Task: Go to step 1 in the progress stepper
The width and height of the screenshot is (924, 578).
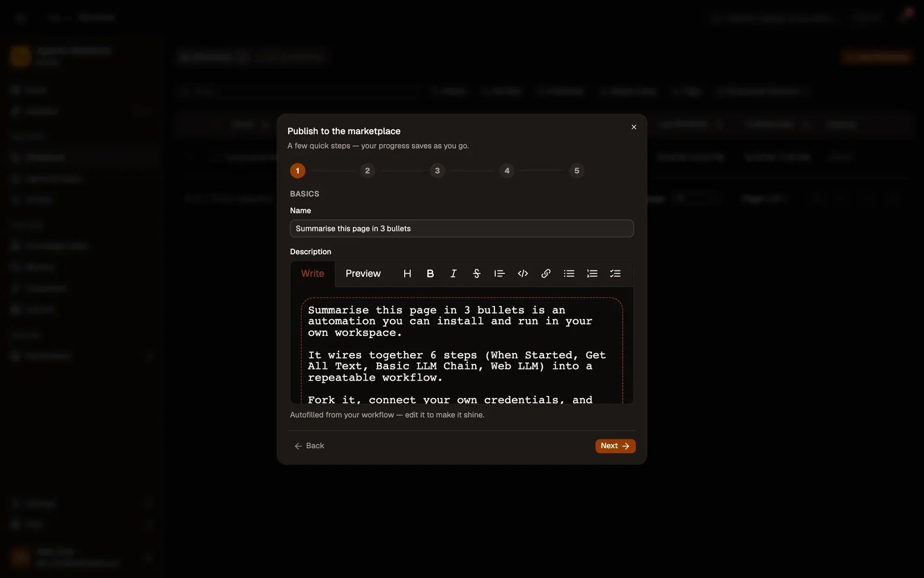Action: [298, 171]
